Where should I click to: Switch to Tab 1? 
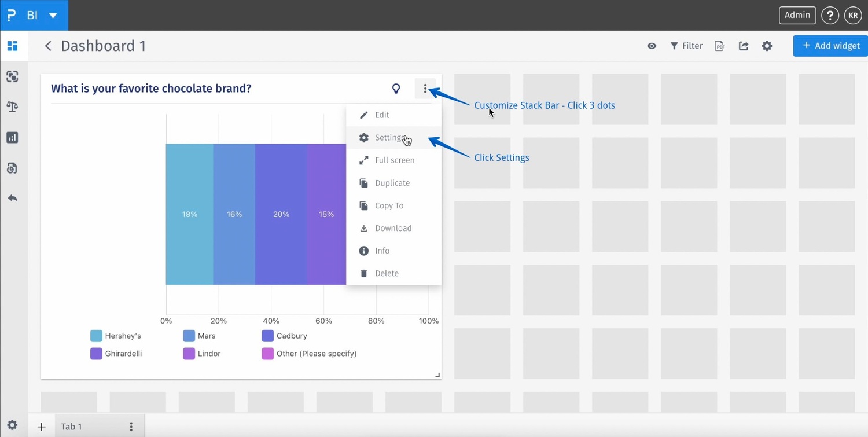click(72, 427)
